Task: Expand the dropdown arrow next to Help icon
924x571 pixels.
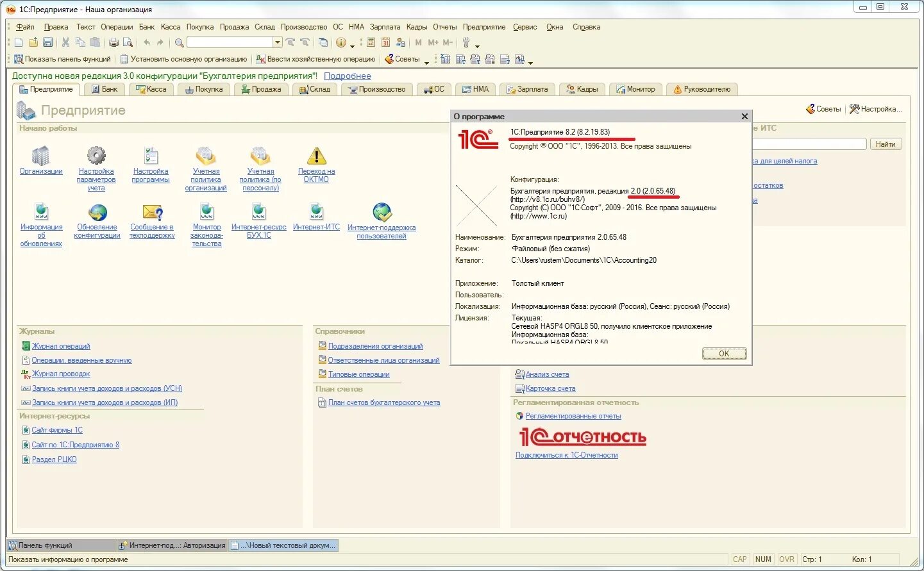Action: tap(352, 45)
